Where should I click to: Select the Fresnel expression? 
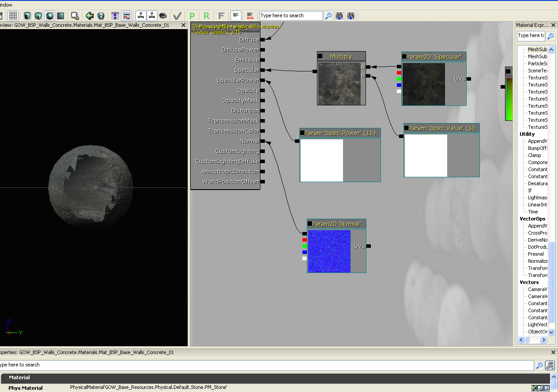[x=536, y=254]
